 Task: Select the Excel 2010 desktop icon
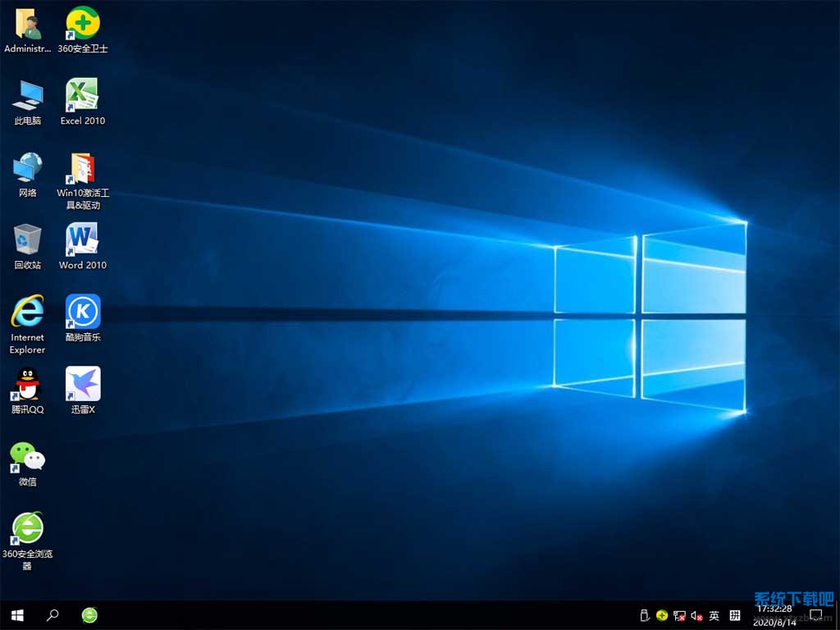[x=83, y=95]
